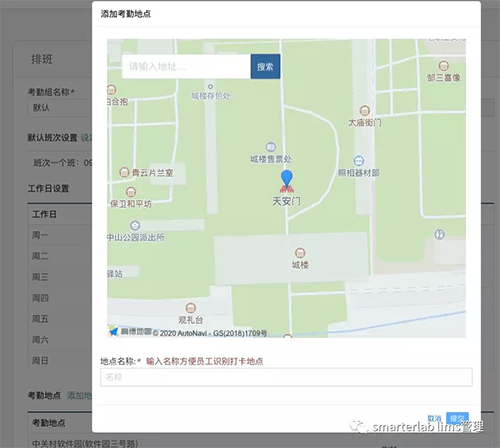
Task: Click the landmark icon above 部三喜像
Action: (443, 66)
